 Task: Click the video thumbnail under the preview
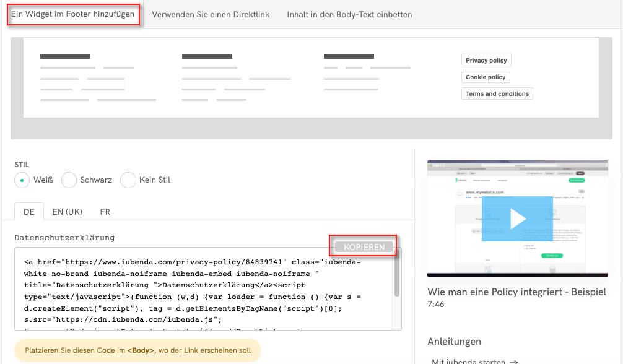tap(518, 219)
